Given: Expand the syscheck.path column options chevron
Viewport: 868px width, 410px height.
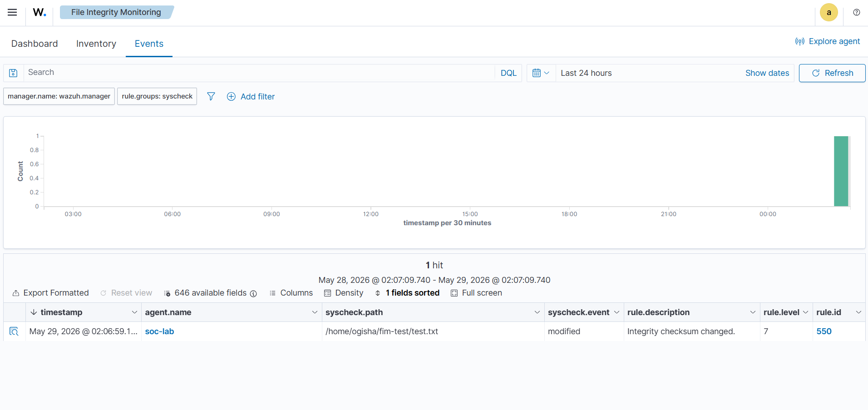Looking at the screenshot, I should coord(537,312).
